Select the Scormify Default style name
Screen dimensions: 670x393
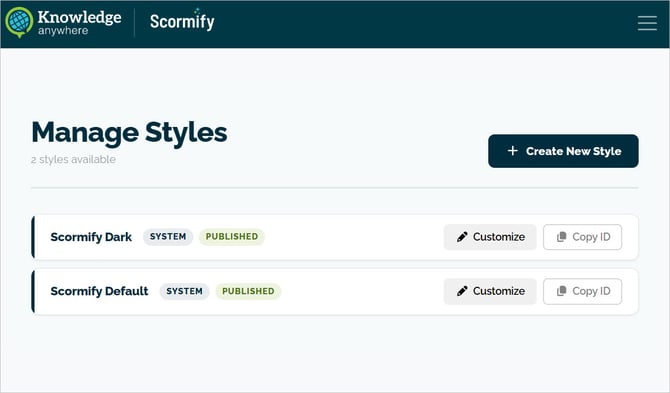(x=99, y=291)
